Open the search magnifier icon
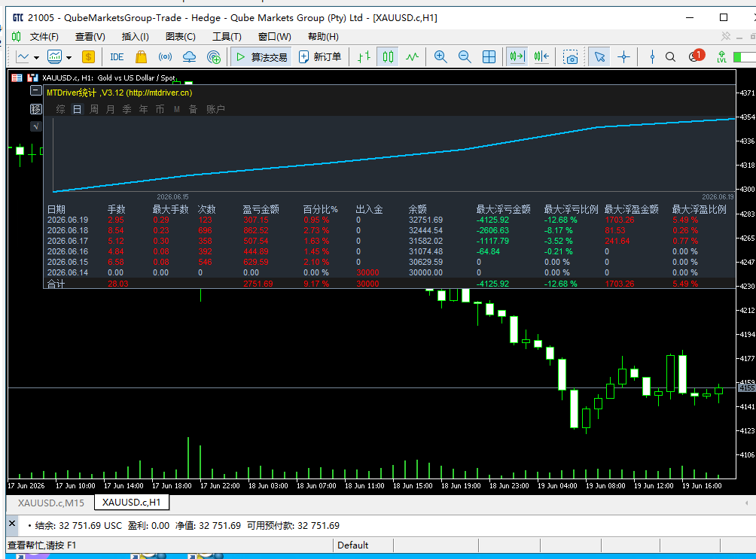This screenshot has height=559, width=756. [x=671, y=57]
